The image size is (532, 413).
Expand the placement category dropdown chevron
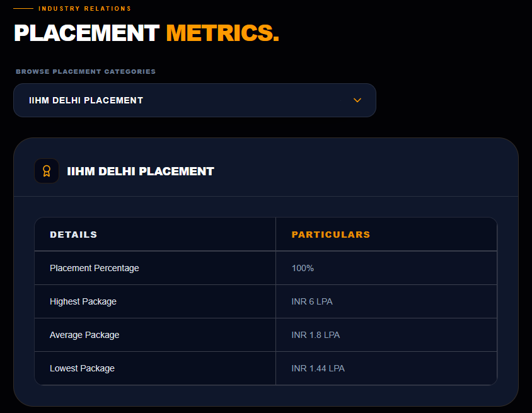[357, 100]
